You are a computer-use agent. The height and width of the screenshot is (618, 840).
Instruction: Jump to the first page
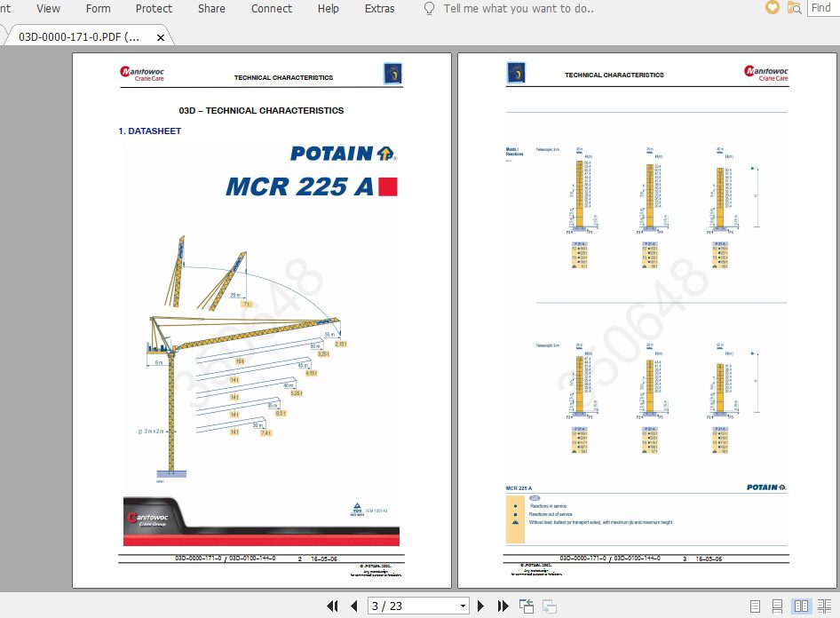click(333, 606)
